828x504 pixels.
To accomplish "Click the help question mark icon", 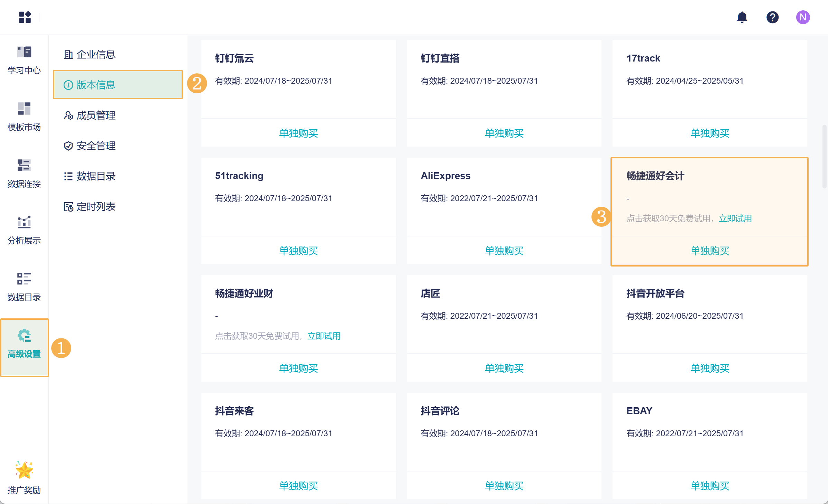I will point(772,17).
